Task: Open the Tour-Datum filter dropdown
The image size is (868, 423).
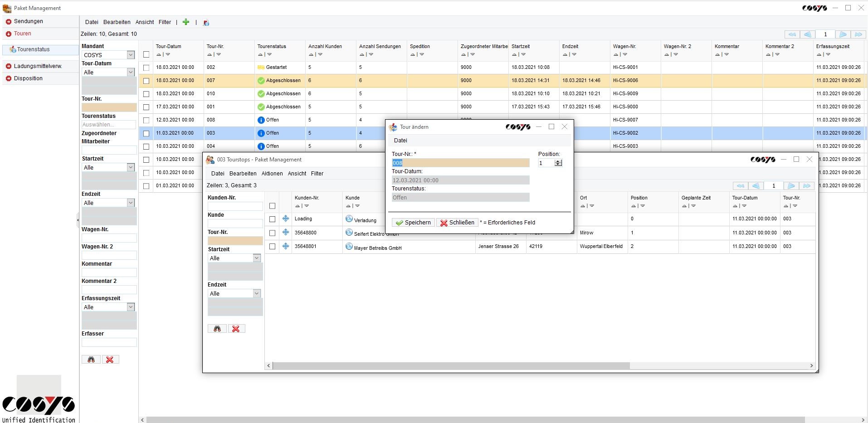Action: tap(131, 72)
